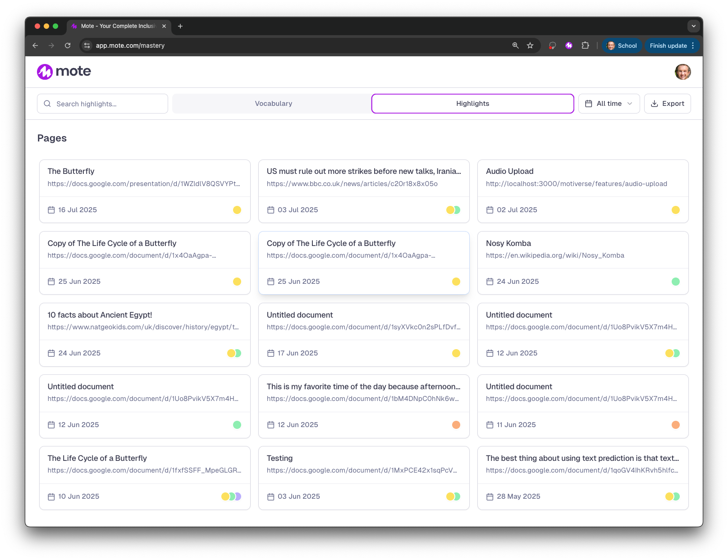Switch to the Vocabulary tab
This screenshot has height=560, width=728.
[273, 103]
